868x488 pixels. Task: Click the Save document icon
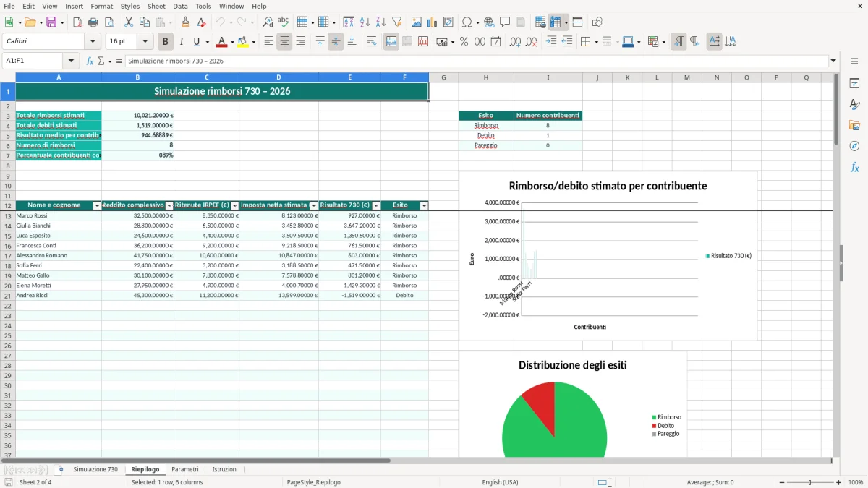tap(51, 22)
